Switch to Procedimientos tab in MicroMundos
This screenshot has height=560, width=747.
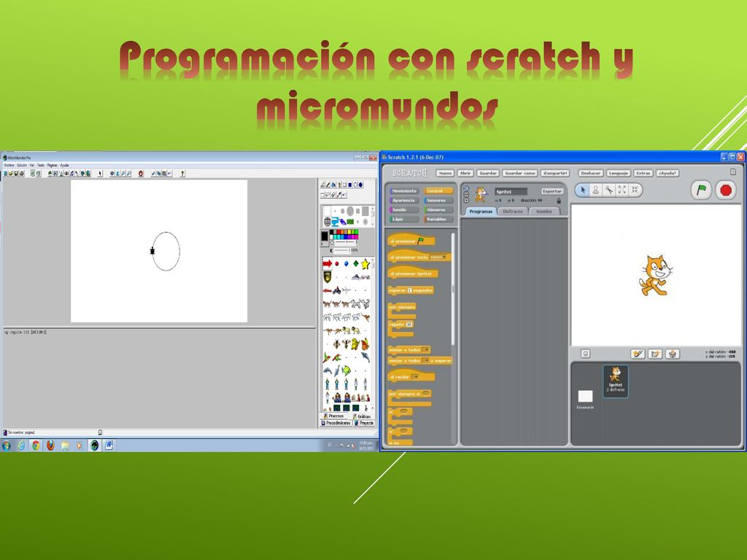336,423
